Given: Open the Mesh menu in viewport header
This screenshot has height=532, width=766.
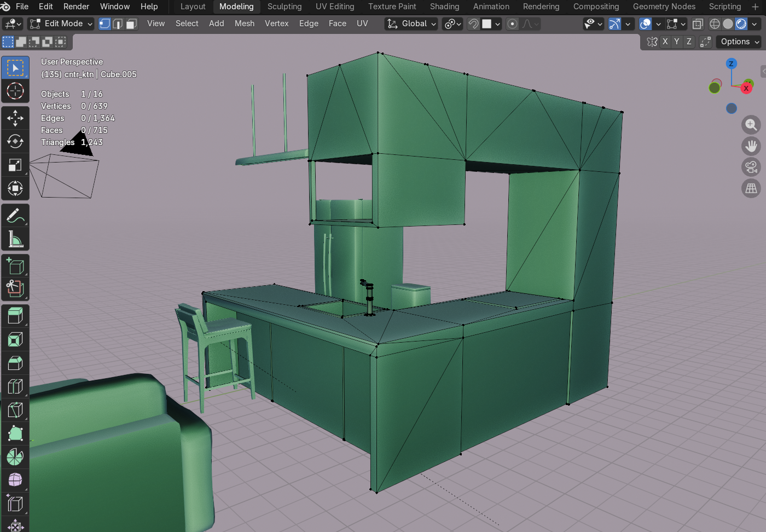Looking at the screenshot, I should pos(245,24).
